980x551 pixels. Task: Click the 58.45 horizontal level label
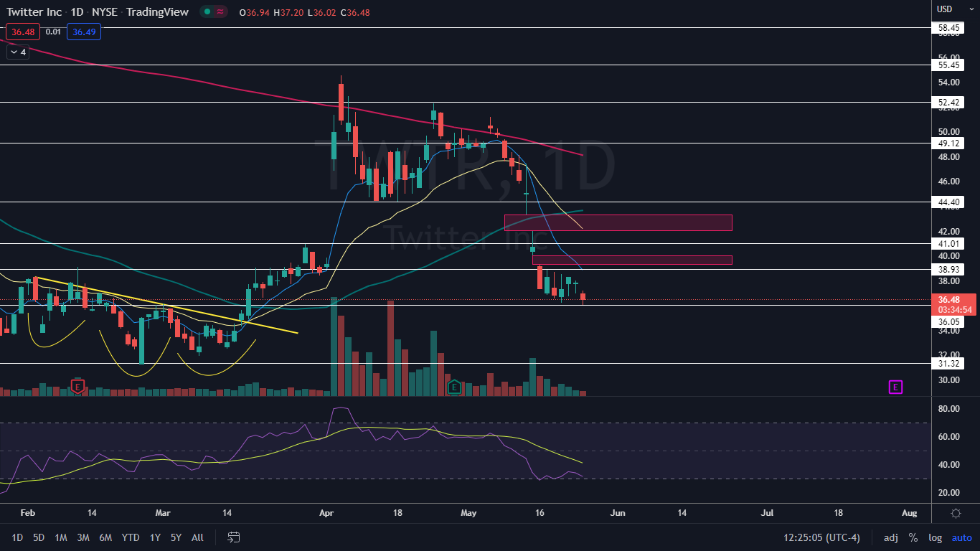coord(948,27)
